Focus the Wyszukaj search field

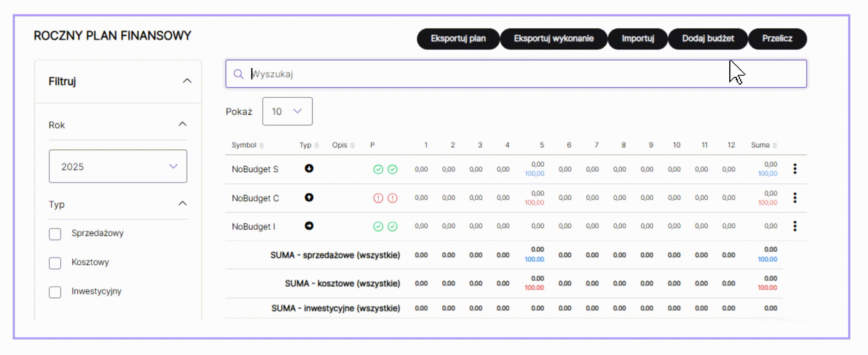point(516,74)
